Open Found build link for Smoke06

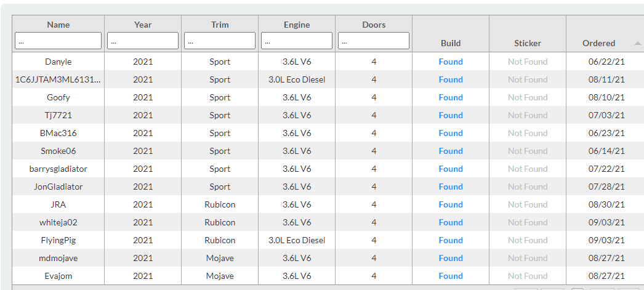tap(451, 151)
